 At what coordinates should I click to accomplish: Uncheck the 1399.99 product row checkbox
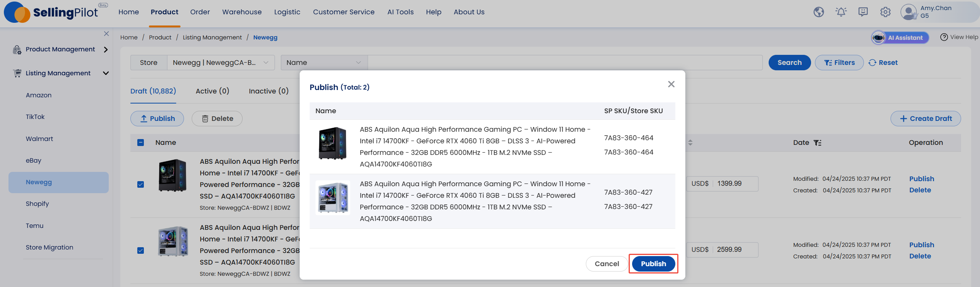pyautogui.click(x=141, y=184)
